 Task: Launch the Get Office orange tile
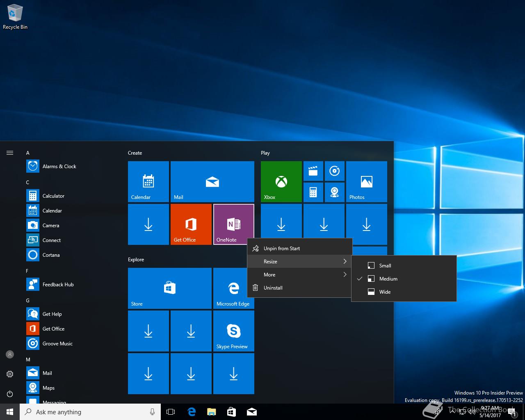click(191, 224)
